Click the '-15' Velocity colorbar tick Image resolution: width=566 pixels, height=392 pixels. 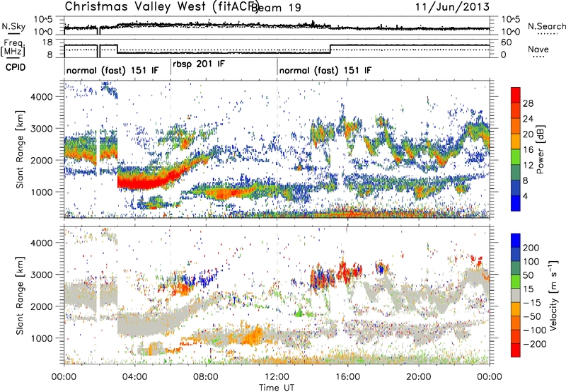(x=531, y=302)
